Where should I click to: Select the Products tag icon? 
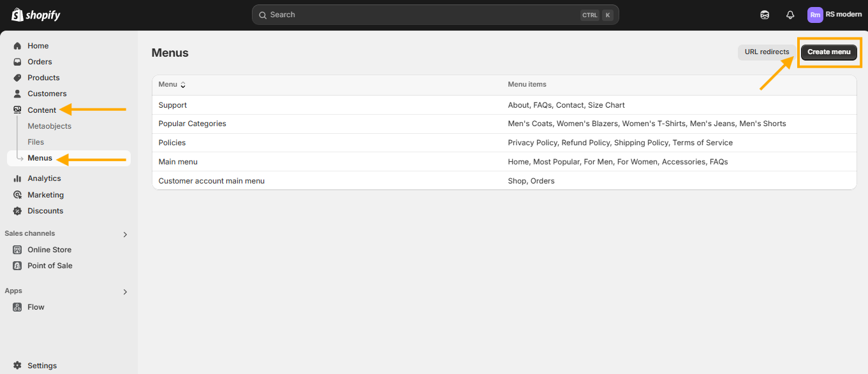[x=17, y=78]
